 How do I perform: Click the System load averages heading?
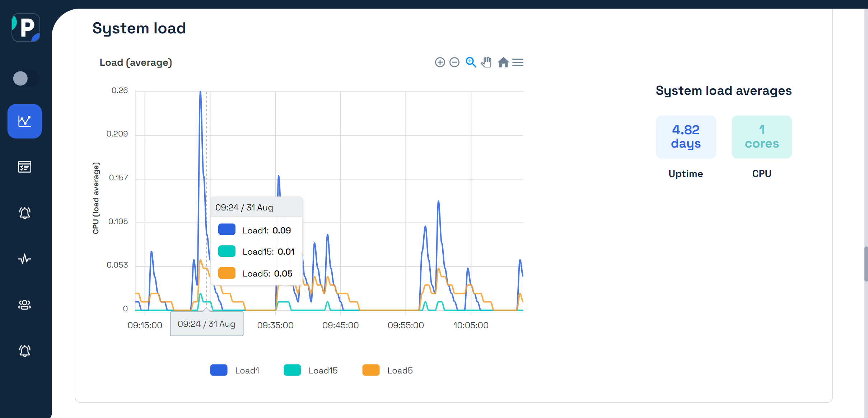pos(724,91)
